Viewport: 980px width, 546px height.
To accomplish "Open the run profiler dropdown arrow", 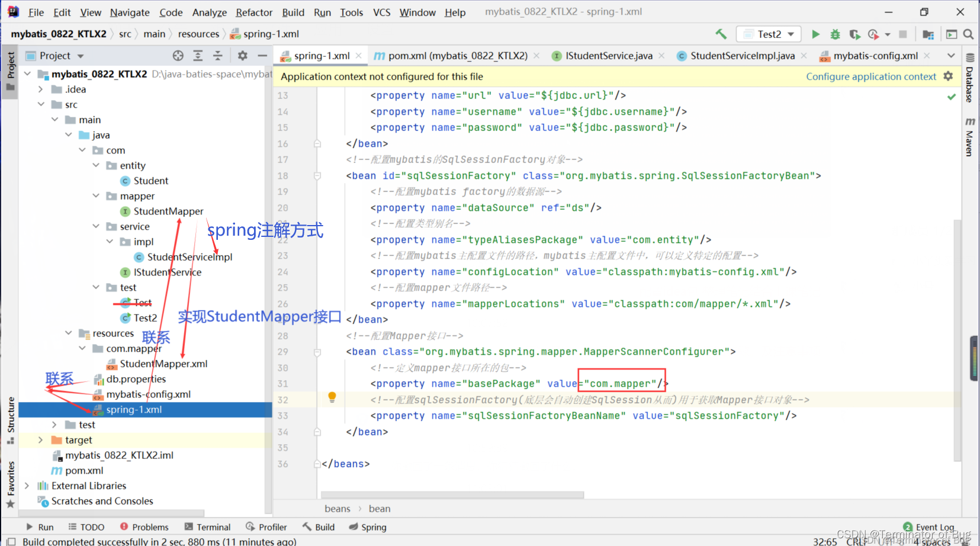I will click(888, 34).
